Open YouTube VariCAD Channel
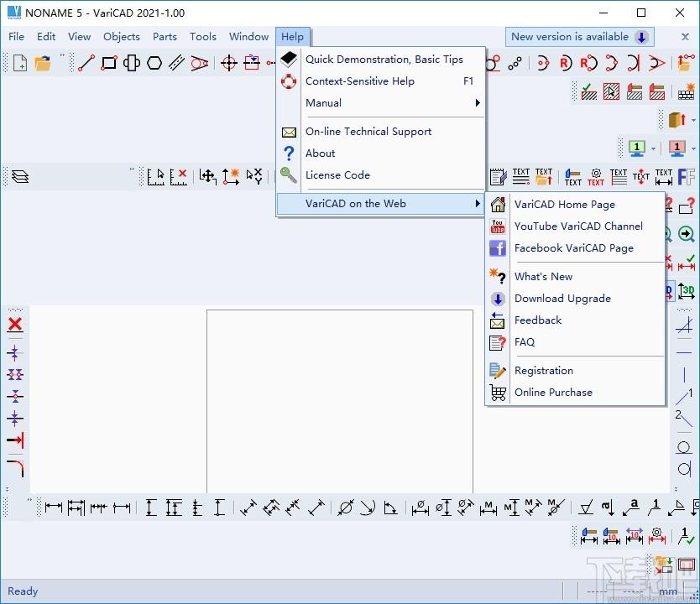700x604 pixels. tap(576, 226)
